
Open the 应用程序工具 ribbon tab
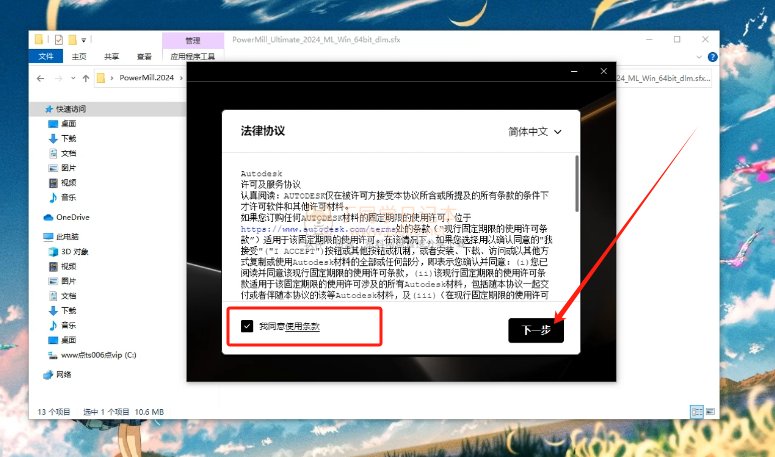pos(193,56)
